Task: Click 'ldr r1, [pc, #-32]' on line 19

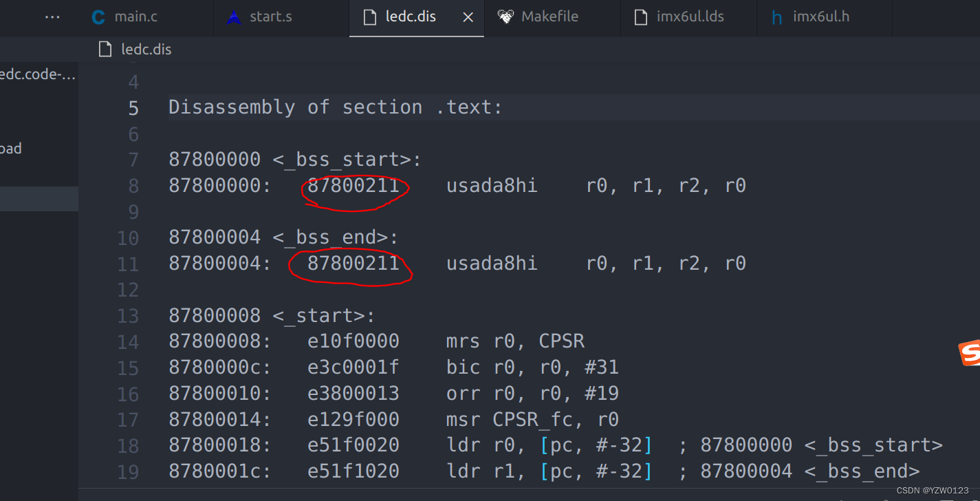Action: pos(549,471)
